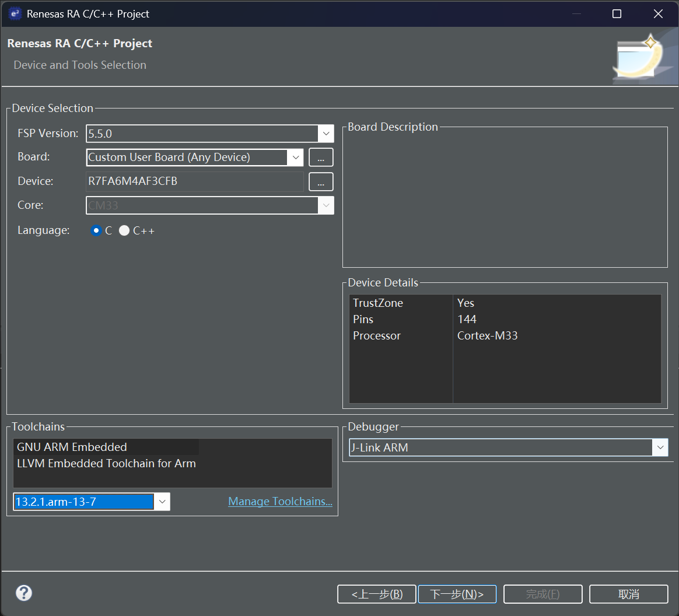This screenshot has height=616, width=679.
Task: Select C++ language radio button
Action: [124, 231]
